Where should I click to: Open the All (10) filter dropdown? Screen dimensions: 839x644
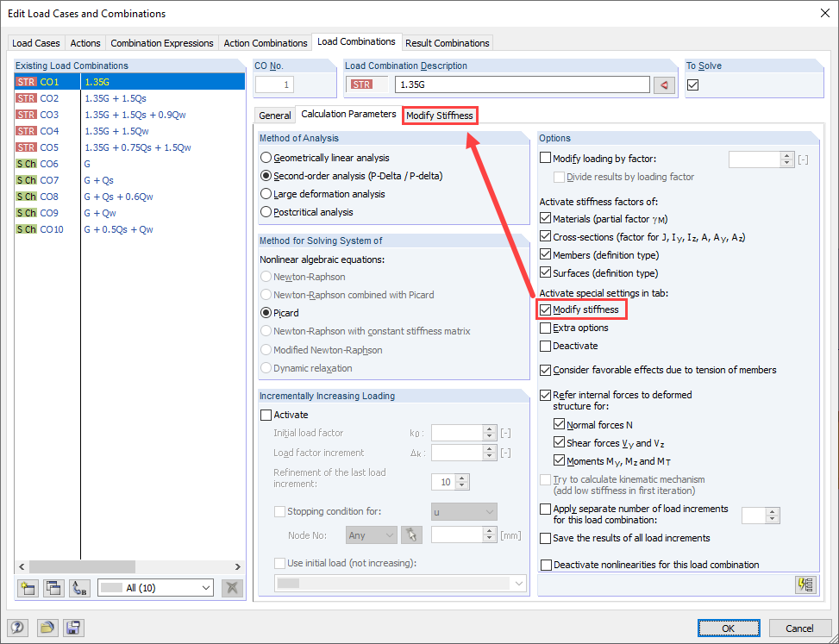click(x=155, y=587)
